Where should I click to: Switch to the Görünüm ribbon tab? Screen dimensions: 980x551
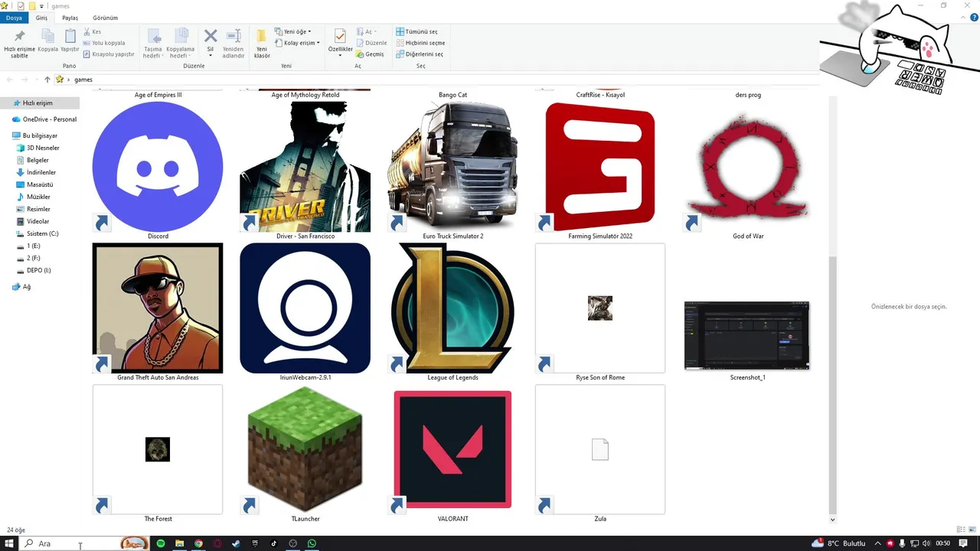[x=105, y=18]
